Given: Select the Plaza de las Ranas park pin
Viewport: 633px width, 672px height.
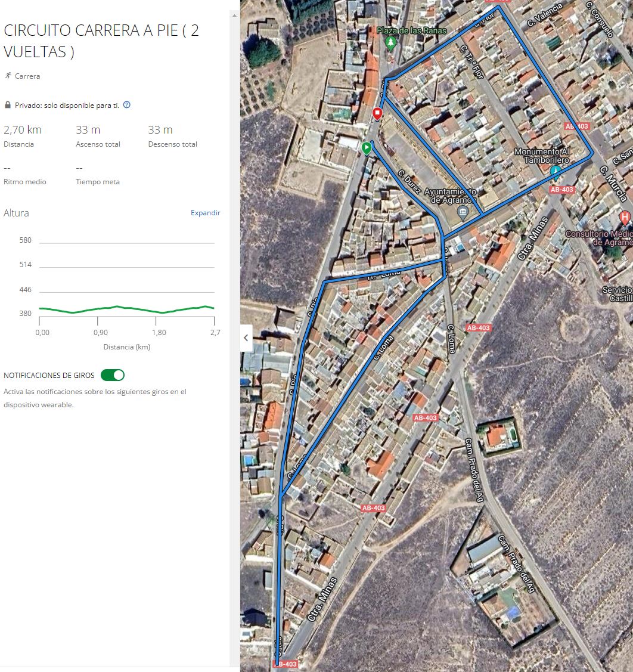Looking at the screenshot, I should pos(390,42).
